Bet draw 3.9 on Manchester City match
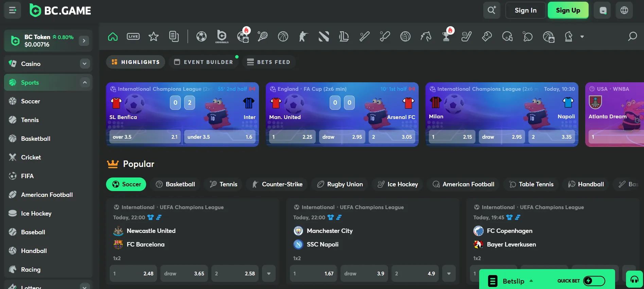644x289 pixels. [x=364, y=273]
